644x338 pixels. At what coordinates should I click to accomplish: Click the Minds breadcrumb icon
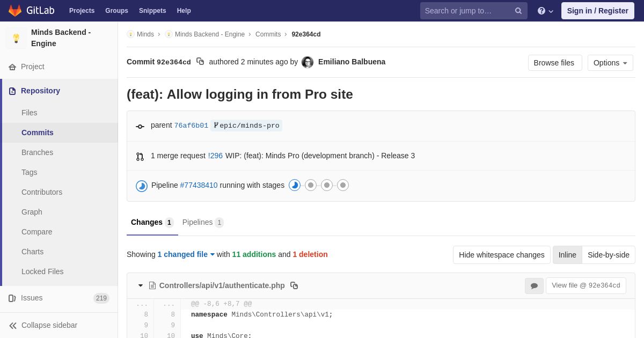(130, 34)
